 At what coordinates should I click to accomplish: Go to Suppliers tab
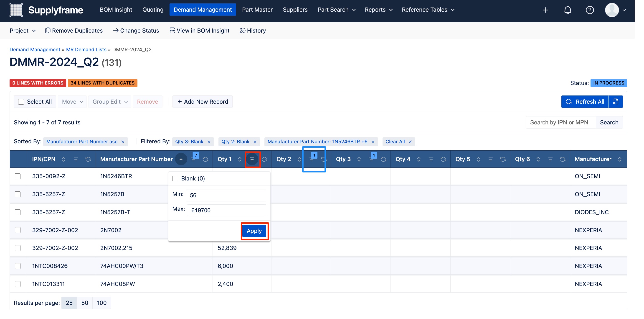[x=295, y=10]
